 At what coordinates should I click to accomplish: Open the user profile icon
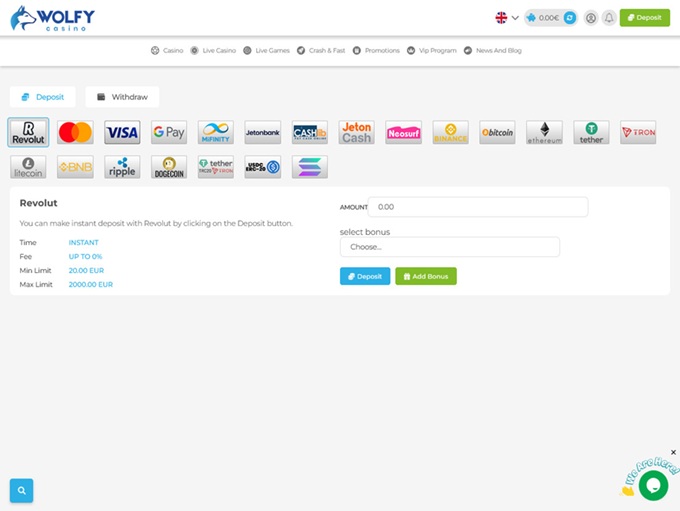(591, 17)
